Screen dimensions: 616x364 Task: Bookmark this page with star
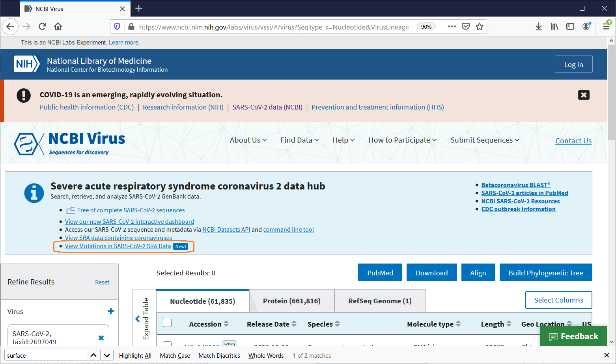pyautogui.click(x=480, y=27)
